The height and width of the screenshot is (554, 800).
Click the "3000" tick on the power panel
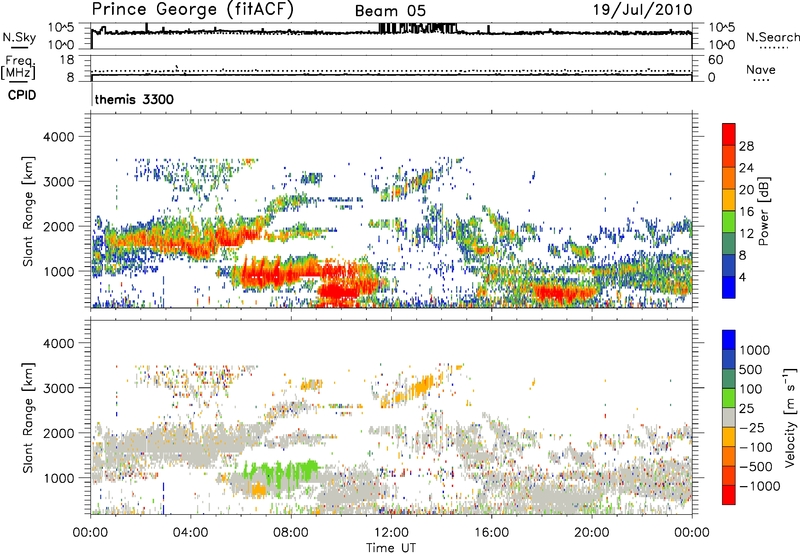(59, 182)
